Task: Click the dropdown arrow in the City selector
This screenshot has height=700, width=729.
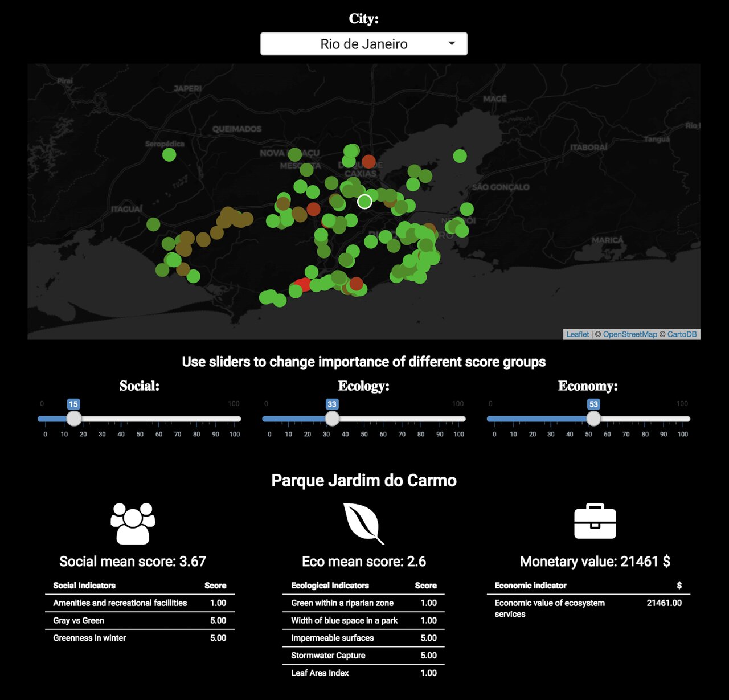Action: coord(452,44)
